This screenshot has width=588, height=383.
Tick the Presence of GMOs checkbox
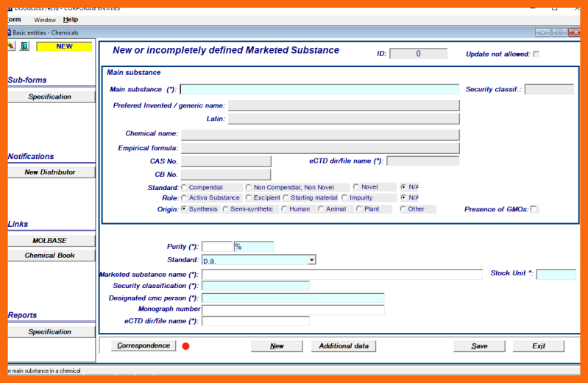(x=534, y=208)
